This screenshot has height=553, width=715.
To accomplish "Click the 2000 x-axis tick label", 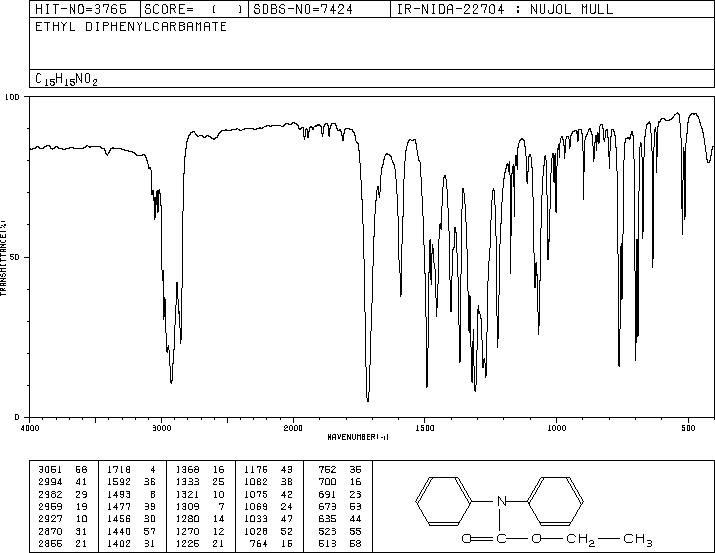I will [293, 428].
